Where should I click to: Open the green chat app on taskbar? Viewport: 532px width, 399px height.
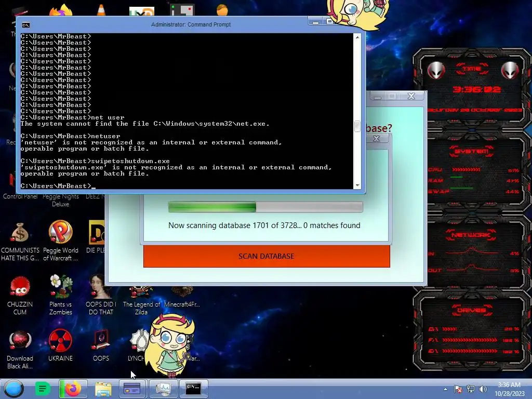tap(43, 389)
